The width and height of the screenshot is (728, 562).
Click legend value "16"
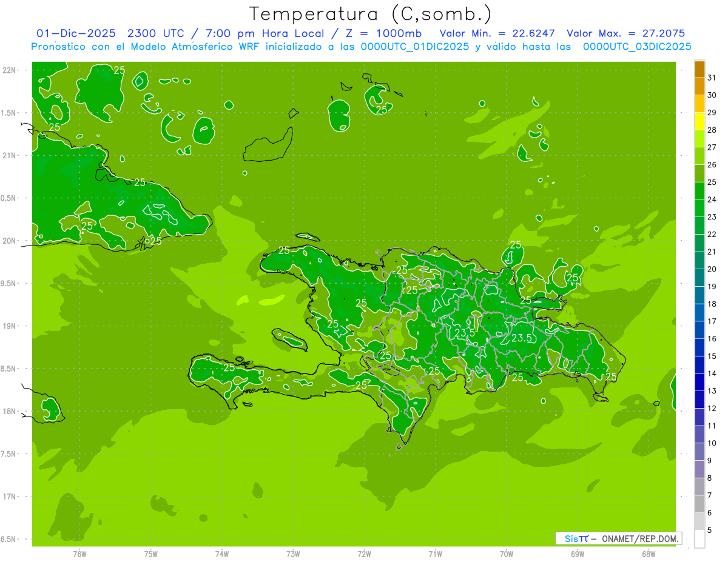[x=712, y=339]
